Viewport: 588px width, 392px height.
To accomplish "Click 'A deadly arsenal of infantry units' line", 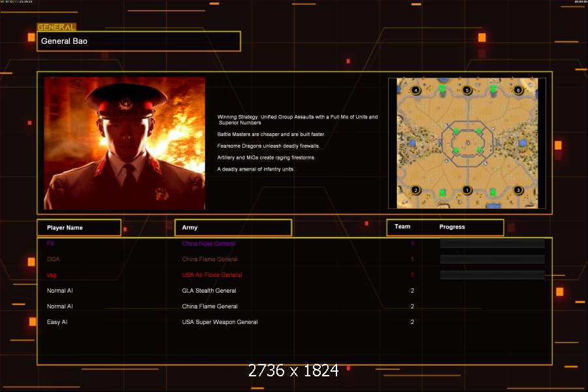I will coord(255,169).
